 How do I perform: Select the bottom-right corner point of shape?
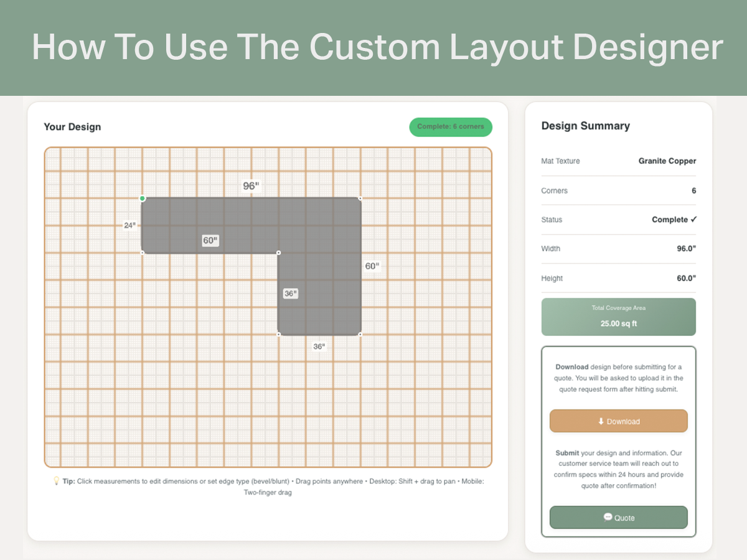coord(360,334)
